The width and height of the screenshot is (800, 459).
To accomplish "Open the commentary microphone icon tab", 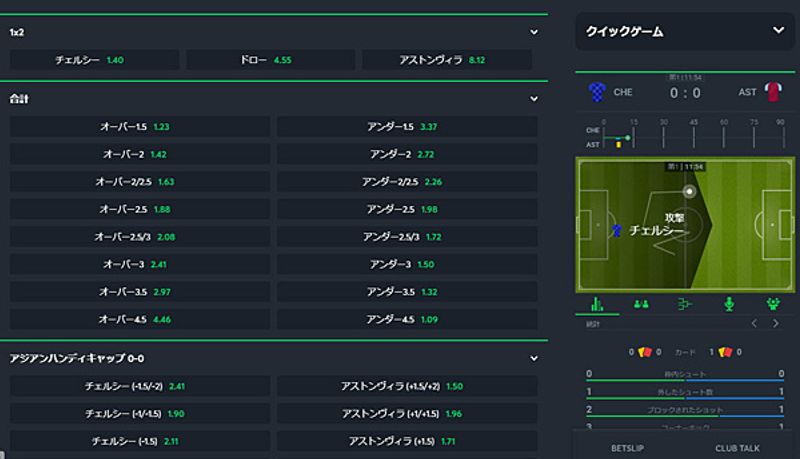I will [729, 304].
